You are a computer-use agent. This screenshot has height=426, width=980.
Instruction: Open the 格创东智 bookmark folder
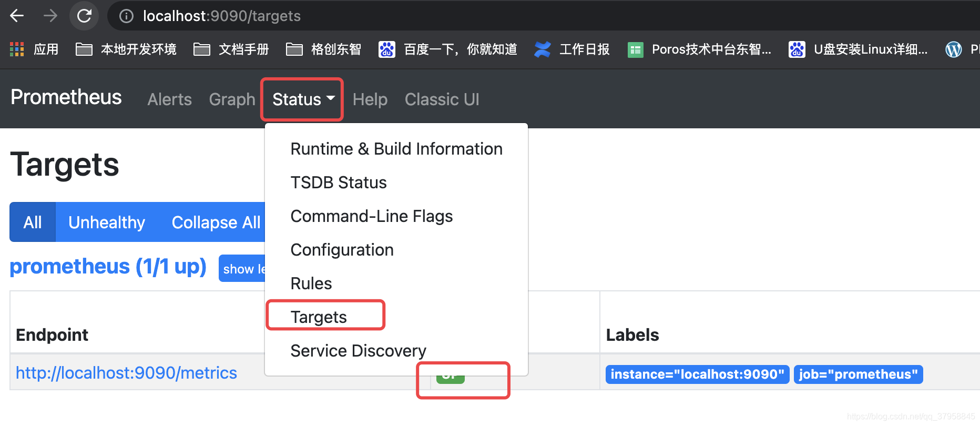[x=324, y=49]
